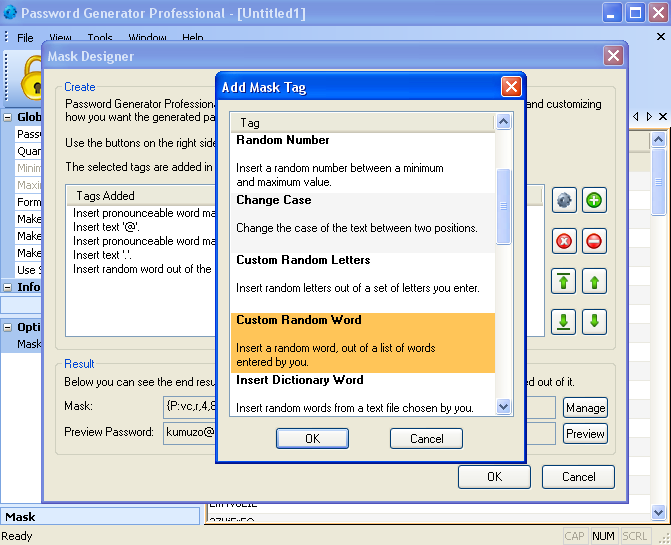Click the move tag to top arrow icon
This screenshot has width=671, height=545.
click(564, 281)
